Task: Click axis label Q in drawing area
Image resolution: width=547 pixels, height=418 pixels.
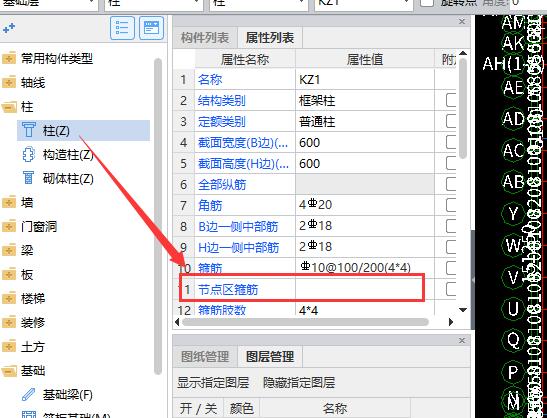Action: point(513,339)
